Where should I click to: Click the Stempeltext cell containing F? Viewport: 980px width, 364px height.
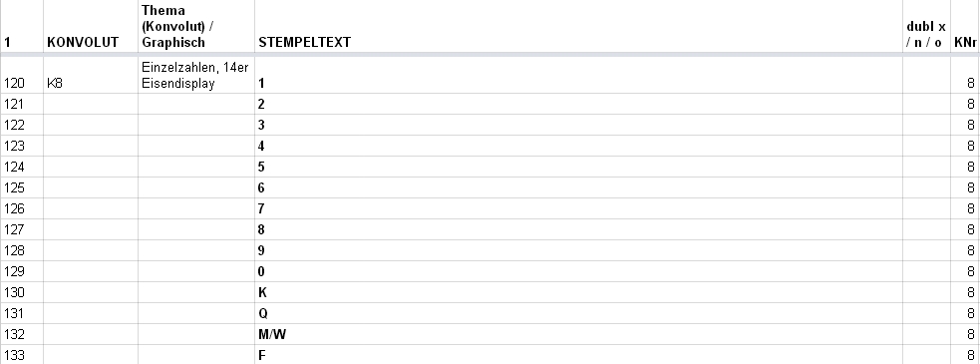pyautogui.click(x=578, y=355)
